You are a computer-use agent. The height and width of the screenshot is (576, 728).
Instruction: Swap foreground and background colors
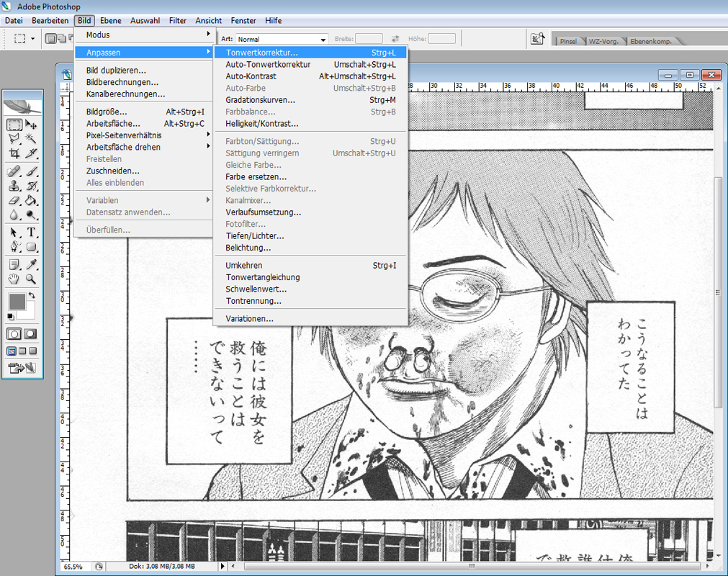[x=32, y=295]
